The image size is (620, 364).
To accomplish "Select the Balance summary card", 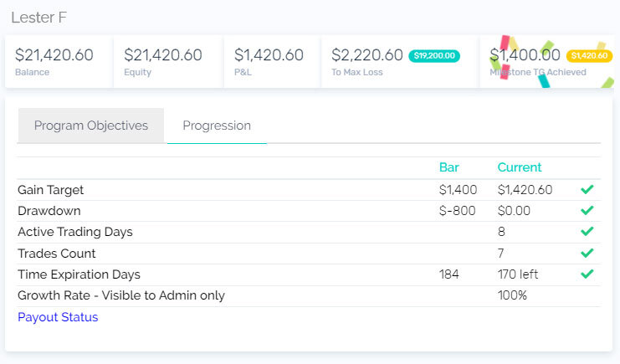I will coord(59,61).
